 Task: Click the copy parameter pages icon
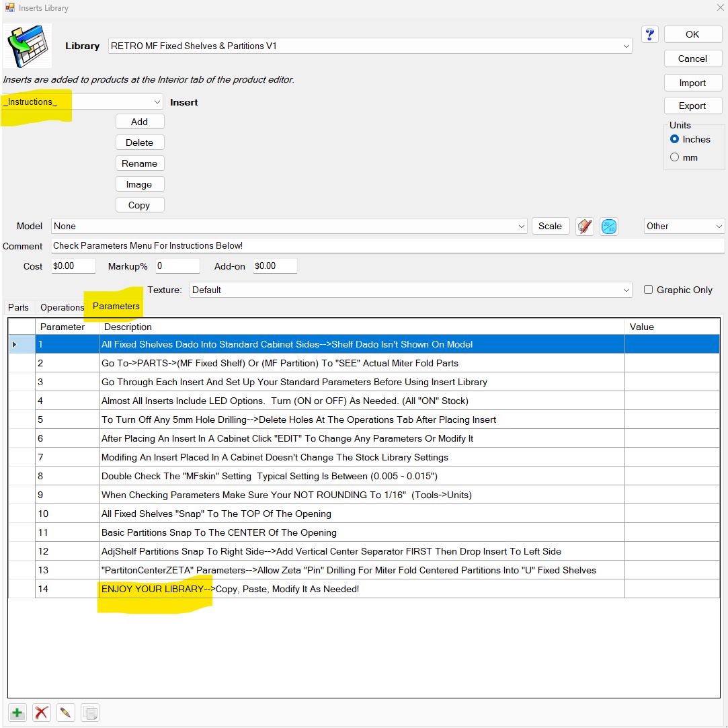point(89,713)
